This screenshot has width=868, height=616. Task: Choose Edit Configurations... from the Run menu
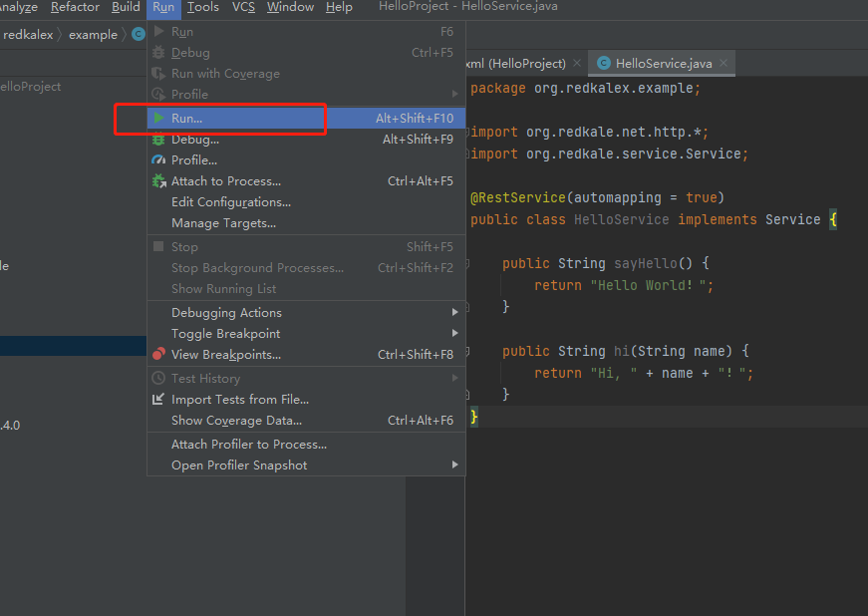[231, 202]
